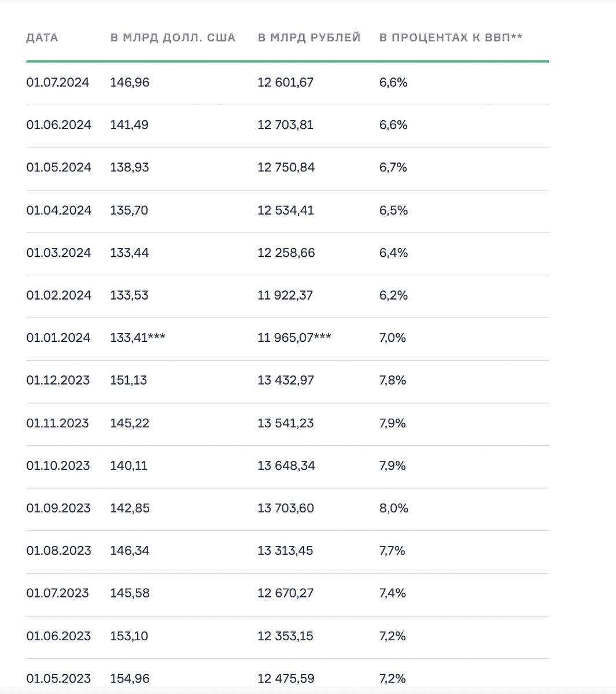Select the 13 313,45 rubles cell
The width and height of the screenshot is (616, 694).
[x=285, y=551]
